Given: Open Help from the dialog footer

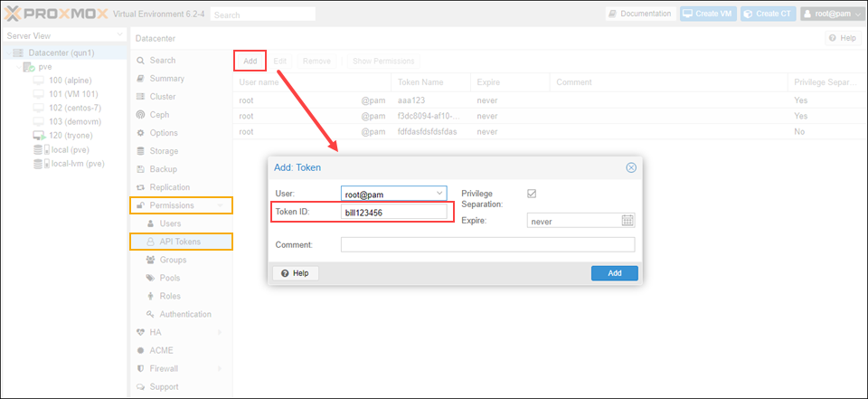Looking at the screenshot, I should pyautogui.click(x=295, y=273).
